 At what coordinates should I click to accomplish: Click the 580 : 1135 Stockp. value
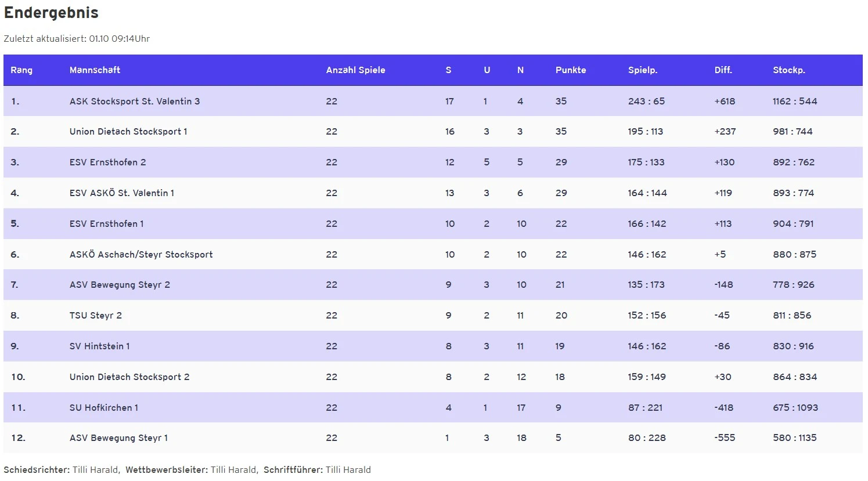pyautogui.click(x=795, y=438)
